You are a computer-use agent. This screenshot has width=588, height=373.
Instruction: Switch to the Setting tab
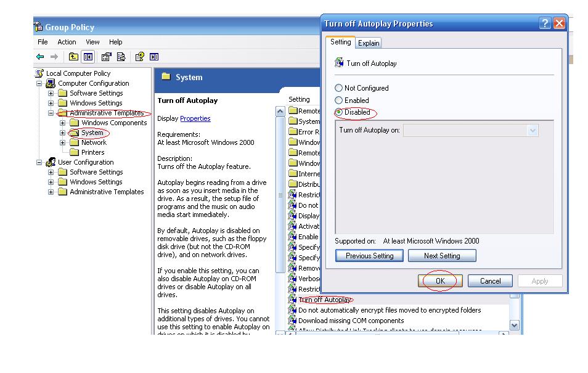[340, 42]
